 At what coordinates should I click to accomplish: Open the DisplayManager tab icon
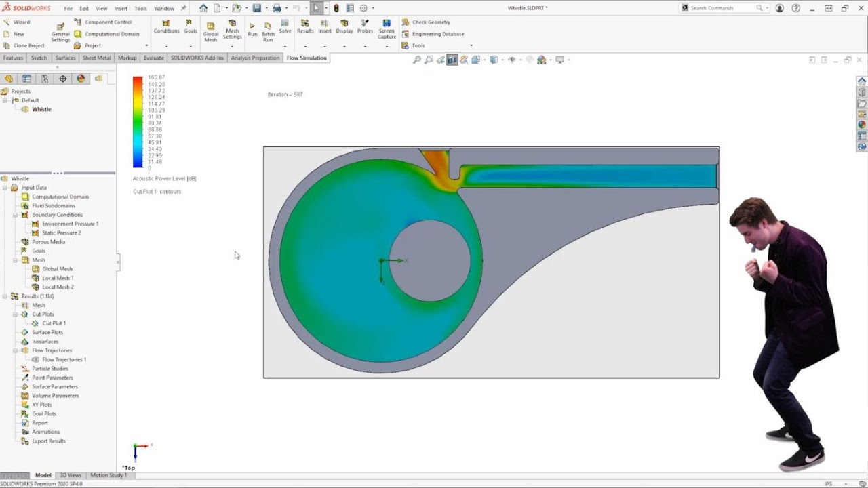click(81, 79)
